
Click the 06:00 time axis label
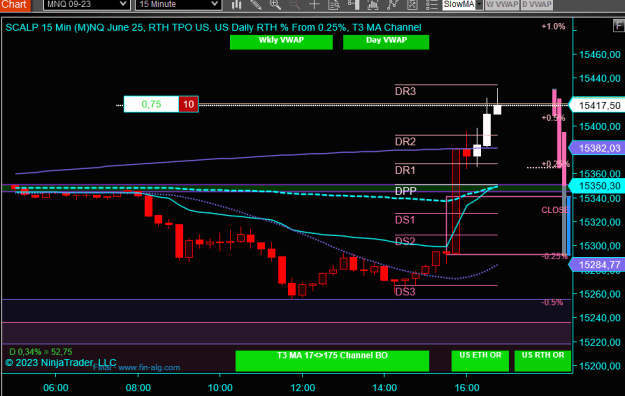tap(55, 388)
